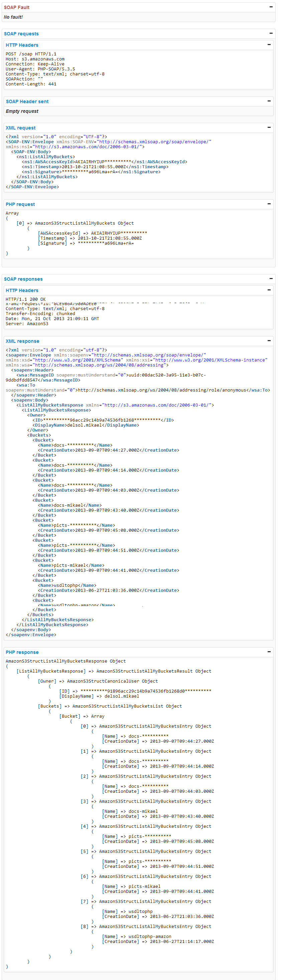Click '[DisplayName] => delsol.mikael' in PHP response
The image size is (281, 980).
click(99, 696)
